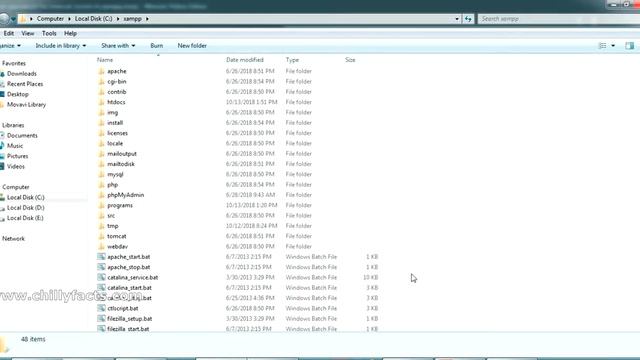Expand the arrow after Local Disk (C:) breadcrumb

pyautogui.click(x=118, y=19)
